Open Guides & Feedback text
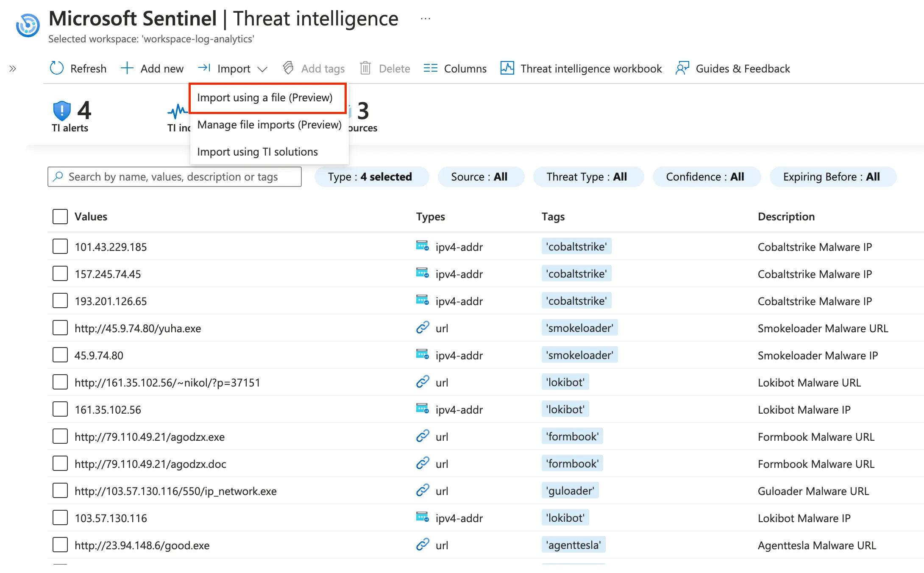 coord(743,68)
